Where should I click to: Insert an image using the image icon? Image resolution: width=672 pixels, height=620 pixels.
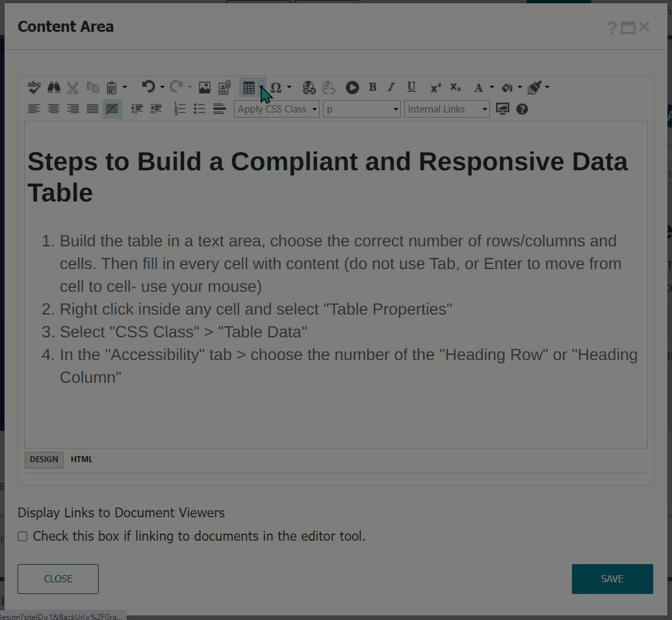204,86
